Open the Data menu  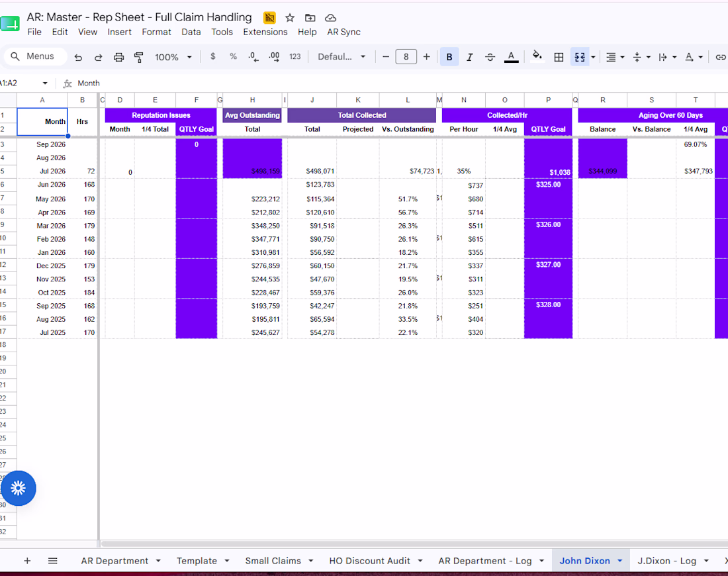(x=191, y=32)
